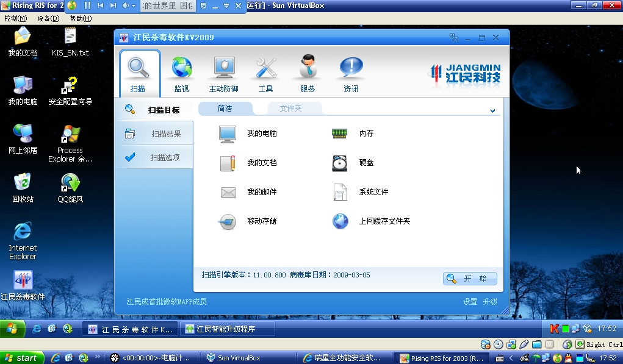The width and height of the screenshot is (623, 364).
Task: Select 安全配置向导 desktop shortcut
Action: pos(70,90)
